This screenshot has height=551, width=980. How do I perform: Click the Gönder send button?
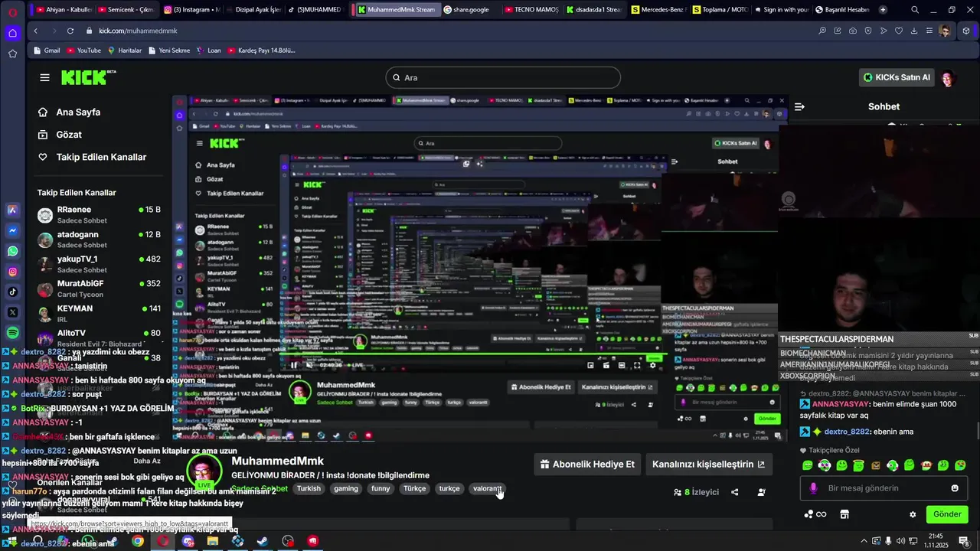(x=946, y=514)
